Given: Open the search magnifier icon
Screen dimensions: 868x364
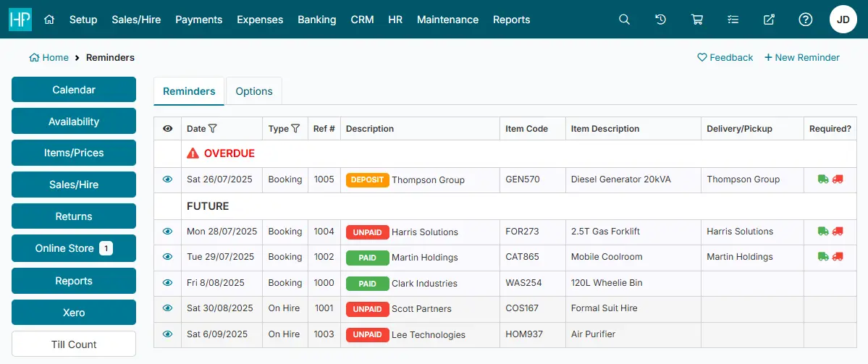Looking at the screenshot, I should click(x=624, y=20).
